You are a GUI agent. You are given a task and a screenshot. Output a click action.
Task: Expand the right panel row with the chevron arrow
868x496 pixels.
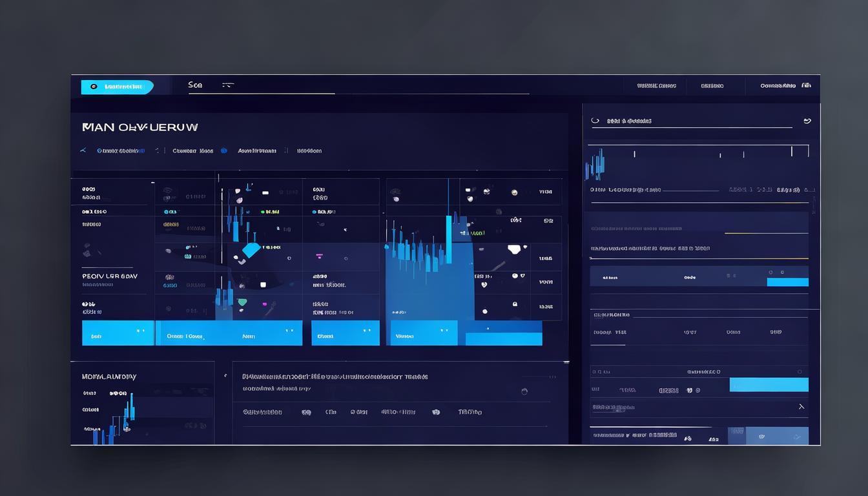(x=801, y=407)
